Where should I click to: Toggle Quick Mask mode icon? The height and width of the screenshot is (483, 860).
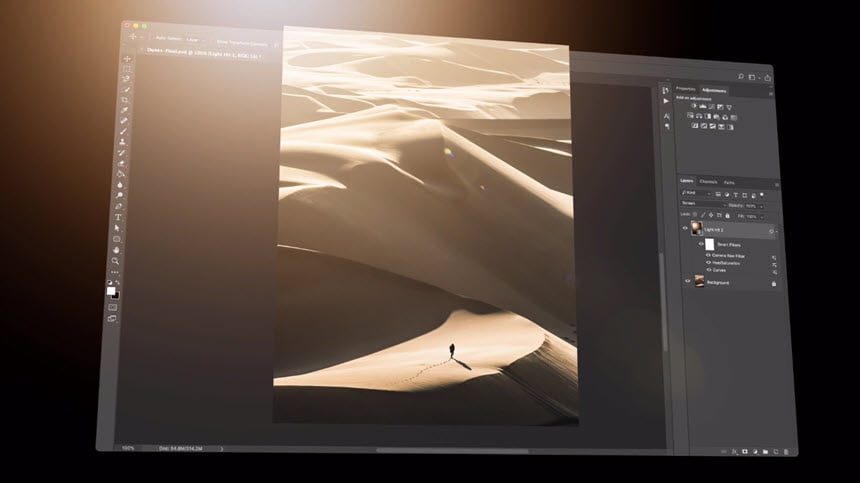point(112,307)
